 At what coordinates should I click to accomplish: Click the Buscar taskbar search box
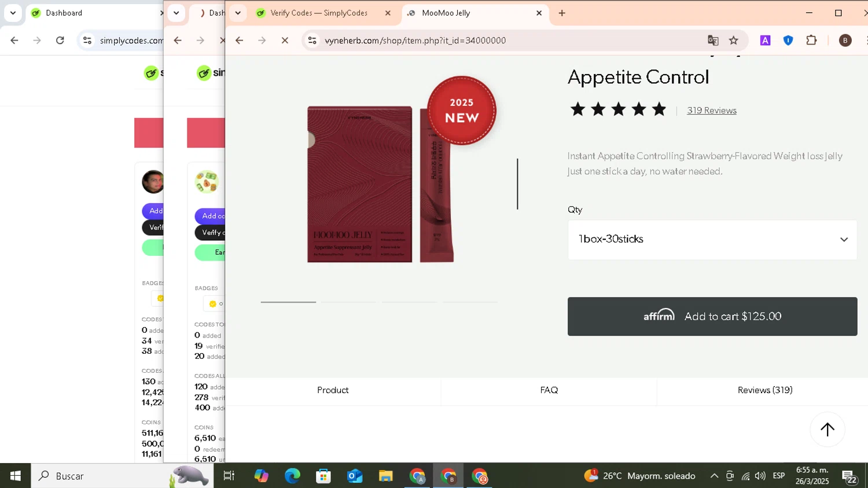pos(122,476)
